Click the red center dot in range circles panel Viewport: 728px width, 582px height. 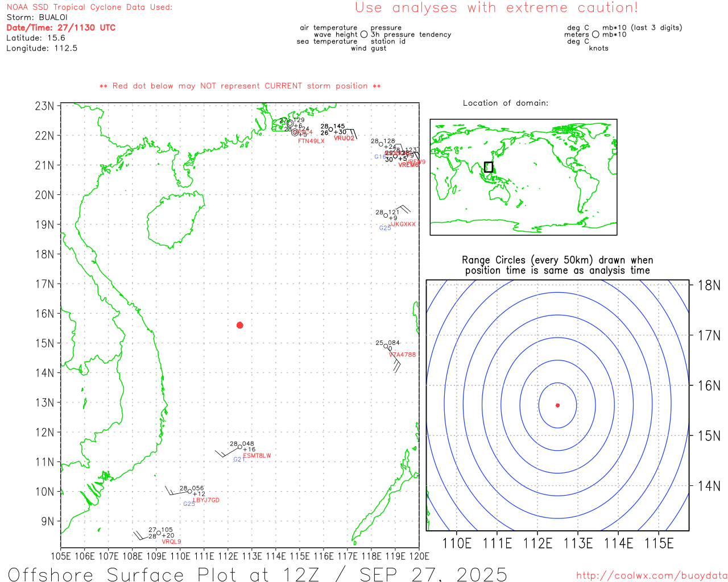pyautogui.click(x=557, y=405)
